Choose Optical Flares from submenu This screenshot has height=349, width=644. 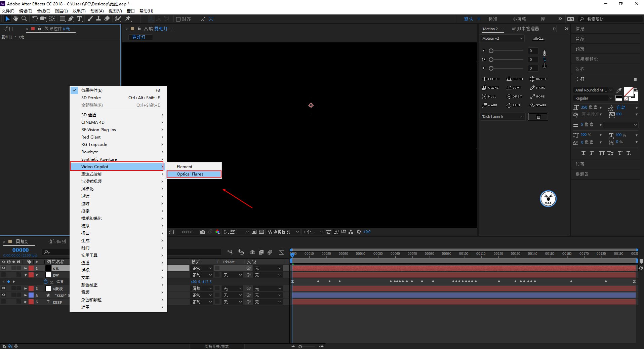tap(194, 174)
